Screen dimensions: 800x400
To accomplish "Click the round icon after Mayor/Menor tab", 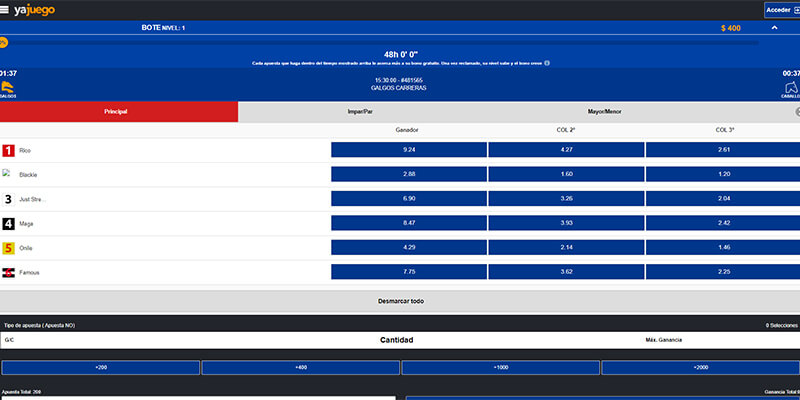I will (x=797, y=111).
